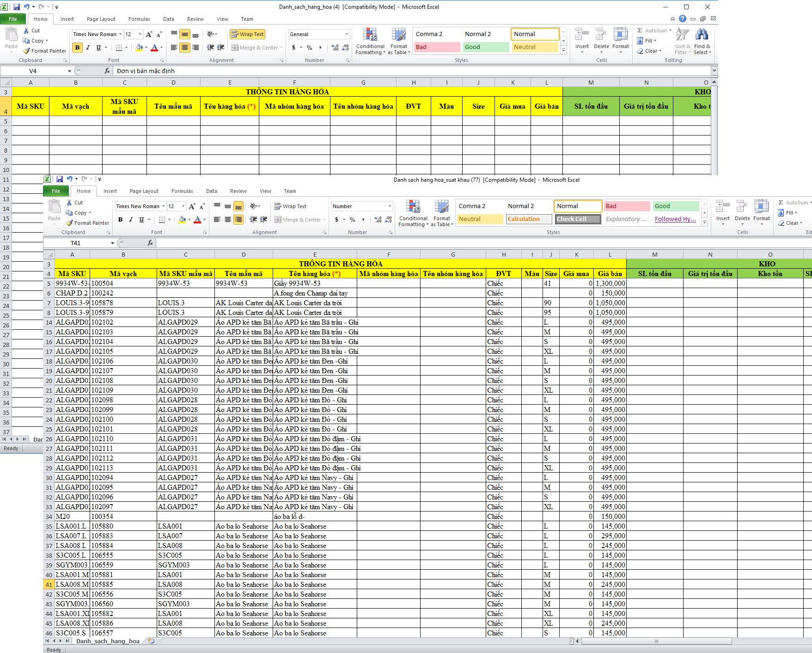Image resolution: width=812 pixels, height=653 pixels.
Task: Apply the Bad cell style in top ribbon
Action: tap(436, 47)
